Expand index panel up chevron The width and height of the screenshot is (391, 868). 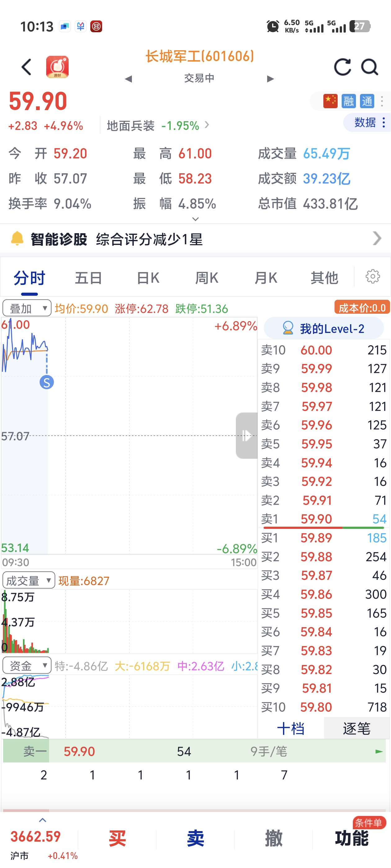point(43,820)
